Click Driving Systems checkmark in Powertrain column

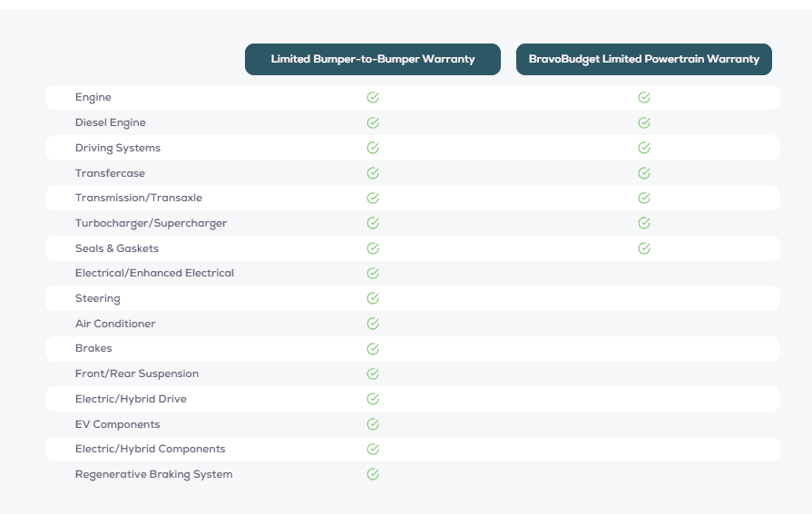click(x=643, y=148)
